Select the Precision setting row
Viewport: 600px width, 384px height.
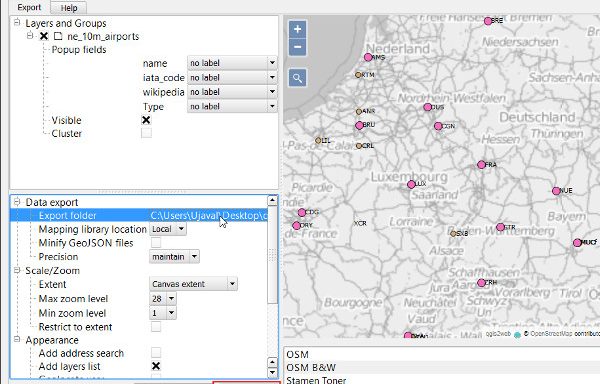(58, 257)
